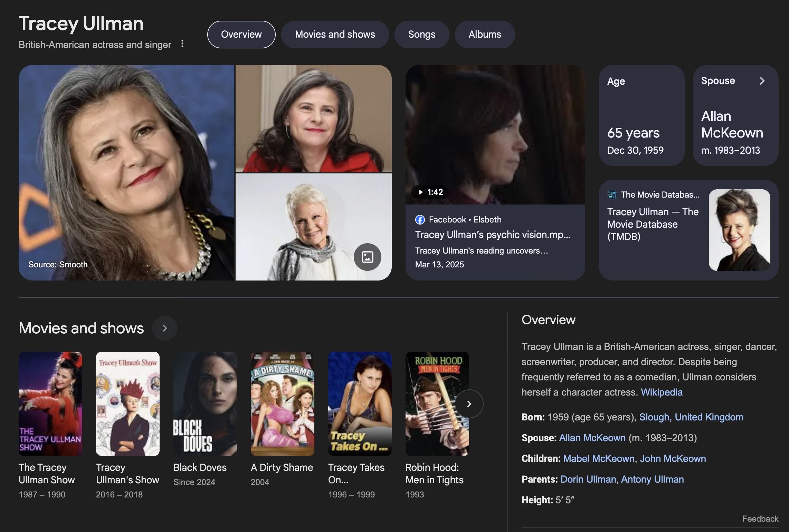The width and height of the screenshot is (789, 532).
Task: Click the Movies and shows section heading
Action: point(81,328)
